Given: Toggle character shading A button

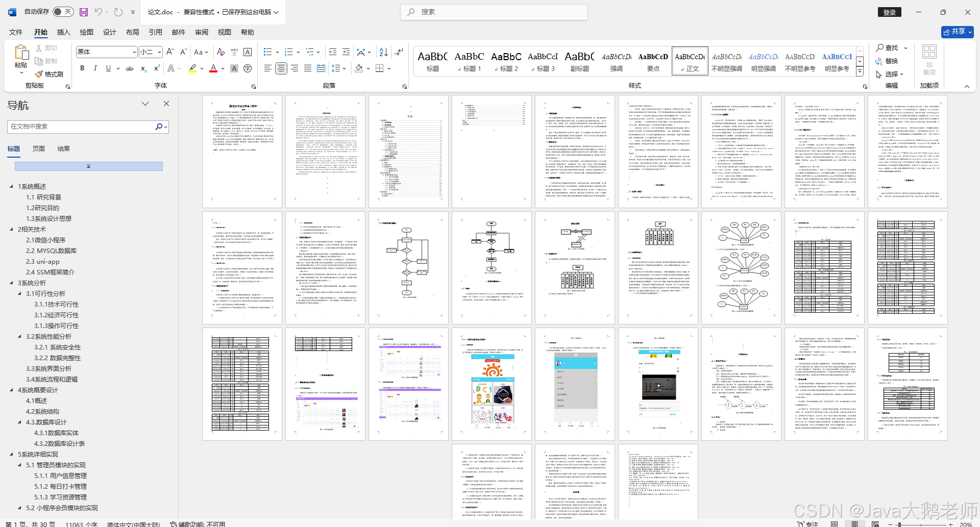Looking at the screenshot, I should [x=234, y=68].
